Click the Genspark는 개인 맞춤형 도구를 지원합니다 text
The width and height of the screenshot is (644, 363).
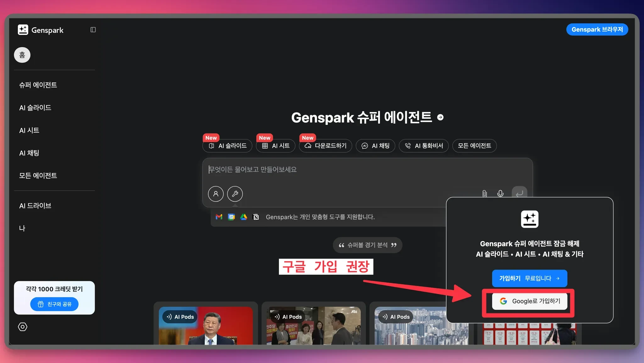pyautogui.click(x=320, y=217)
